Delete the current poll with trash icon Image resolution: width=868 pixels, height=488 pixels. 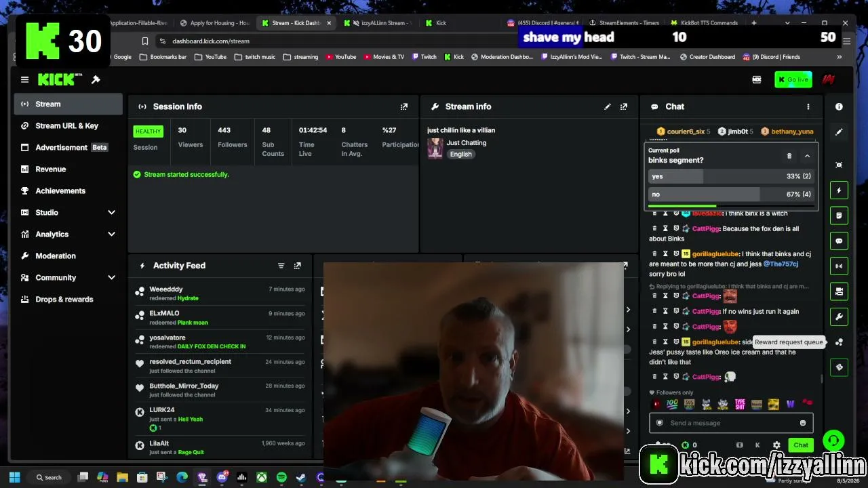point(789,156)
